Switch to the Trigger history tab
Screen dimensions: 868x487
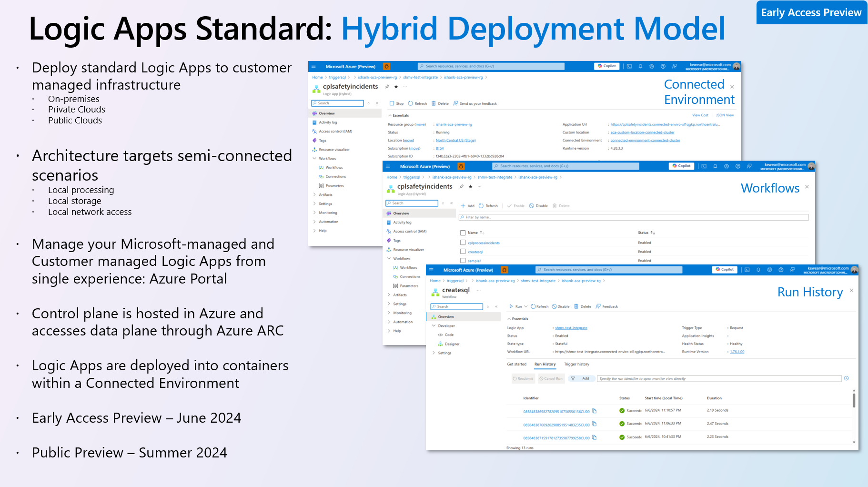click(576, 364)
